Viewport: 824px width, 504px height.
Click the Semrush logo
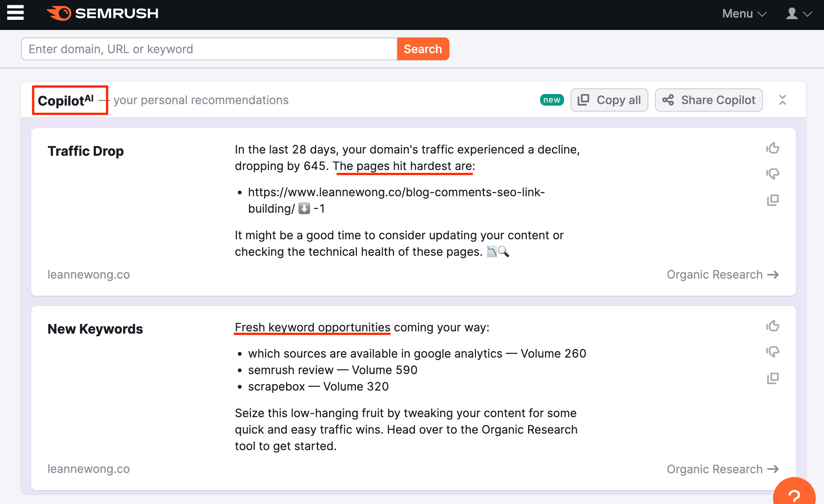pyautogui.click(x=103, y=13)
